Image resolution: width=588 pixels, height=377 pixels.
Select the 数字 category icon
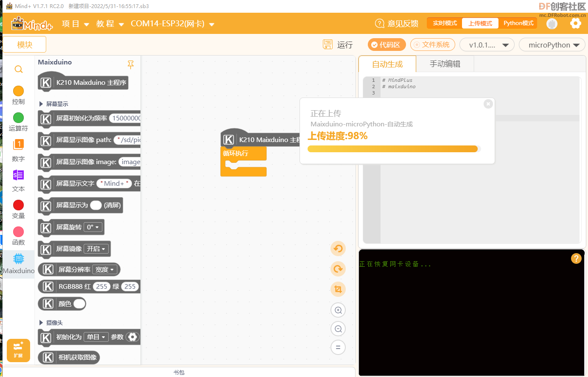(18, 145)
